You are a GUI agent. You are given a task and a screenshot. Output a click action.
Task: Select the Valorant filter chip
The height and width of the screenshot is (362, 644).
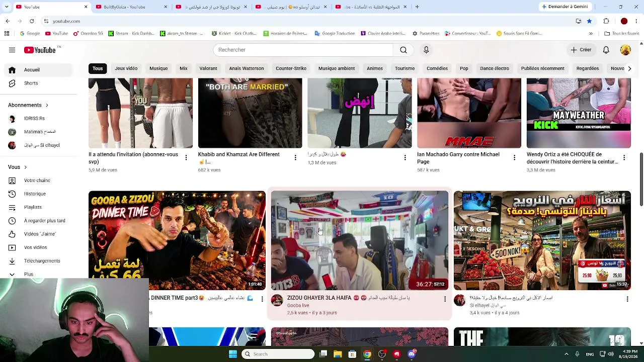click(x=208, y=68)
